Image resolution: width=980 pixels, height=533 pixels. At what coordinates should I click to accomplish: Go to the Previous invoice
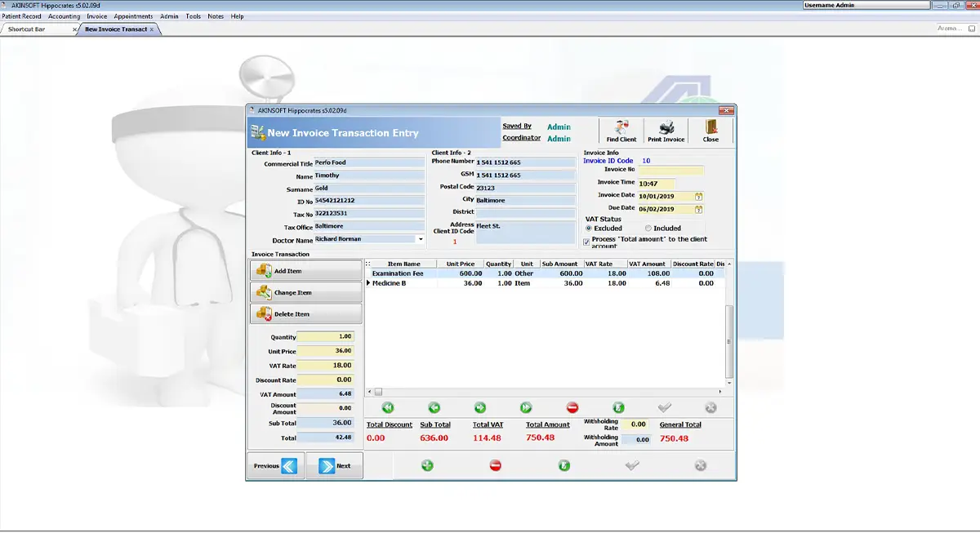click(276, 465)
